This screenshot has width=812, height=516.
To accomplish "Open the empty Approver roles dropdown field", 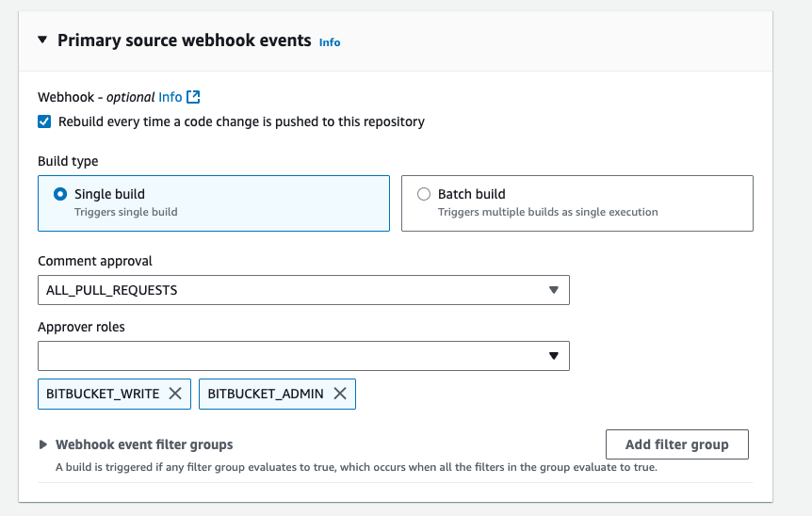I will pyautogui.click(x=292, y=356).
